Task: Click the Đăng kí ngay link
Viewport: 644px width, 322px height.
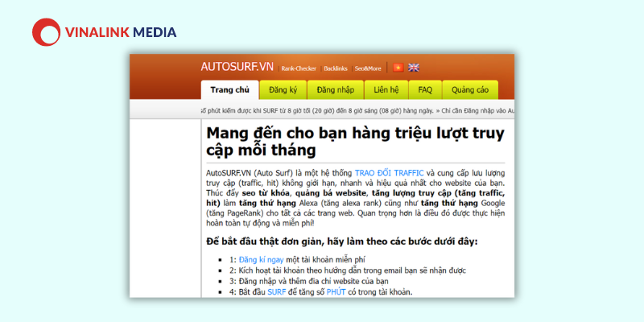Action: 261,259
